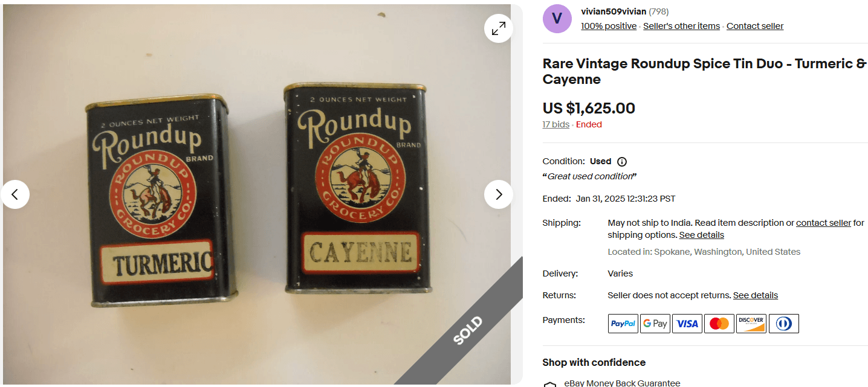Select the Google Pay payment icon
The height and width of the screenshot is (387, 868).
pyautogui.click(x=655, y=323)
